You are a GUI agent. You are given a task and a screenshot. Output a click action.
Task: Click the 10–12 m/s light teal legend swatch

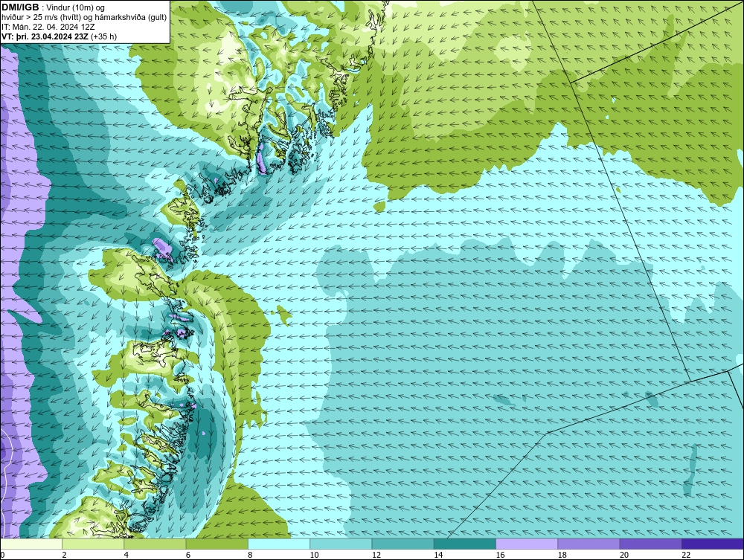point(341,544)
